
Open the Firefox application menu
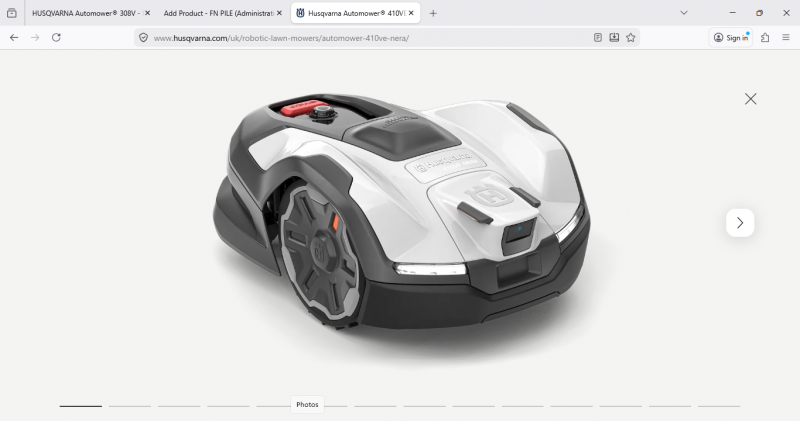point(785,37)
